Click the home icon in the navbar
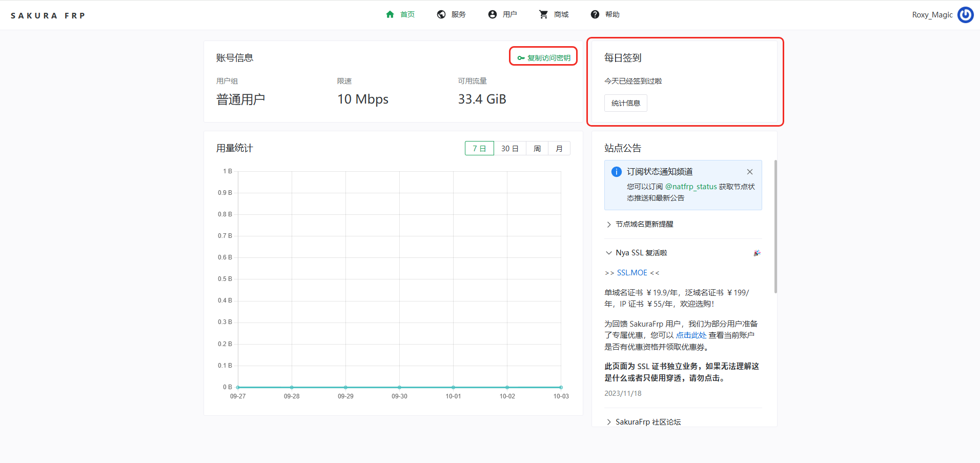Image resolution: width=980 pixels, height=463 pixels. point(390,14)
